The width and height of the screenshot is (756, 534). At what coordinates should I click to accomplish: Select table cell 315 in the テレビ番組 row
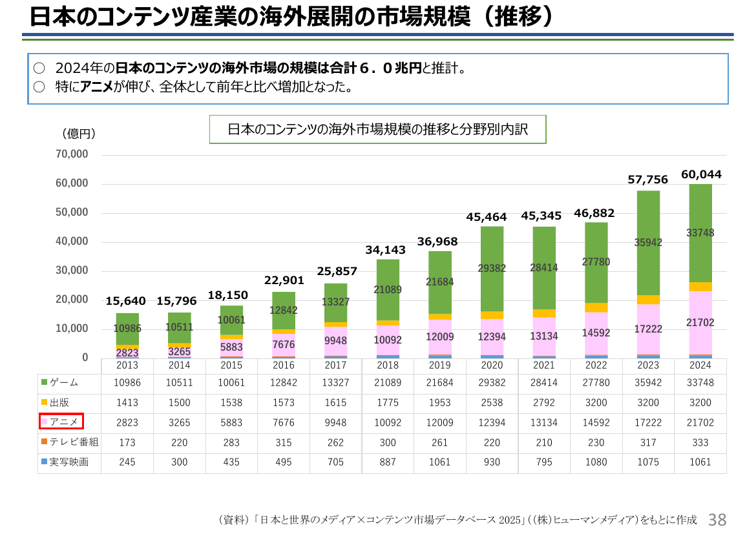[284, 442]
